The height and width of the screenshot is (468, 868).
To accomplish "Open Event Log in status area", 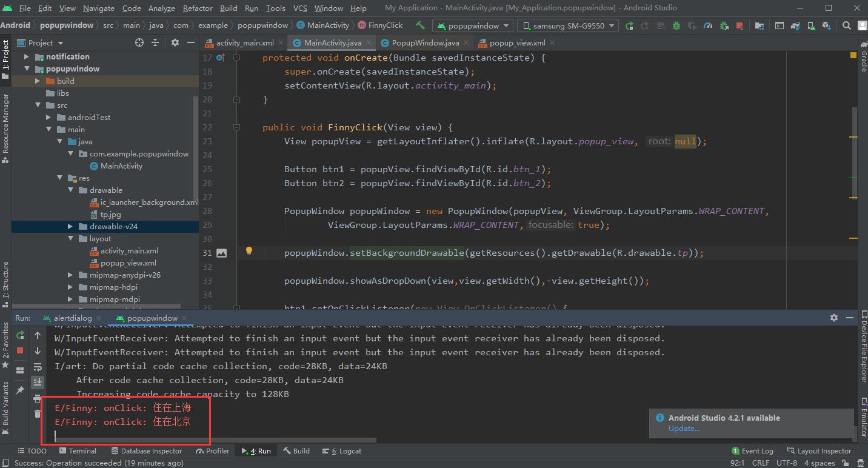I will pos(752,450).
